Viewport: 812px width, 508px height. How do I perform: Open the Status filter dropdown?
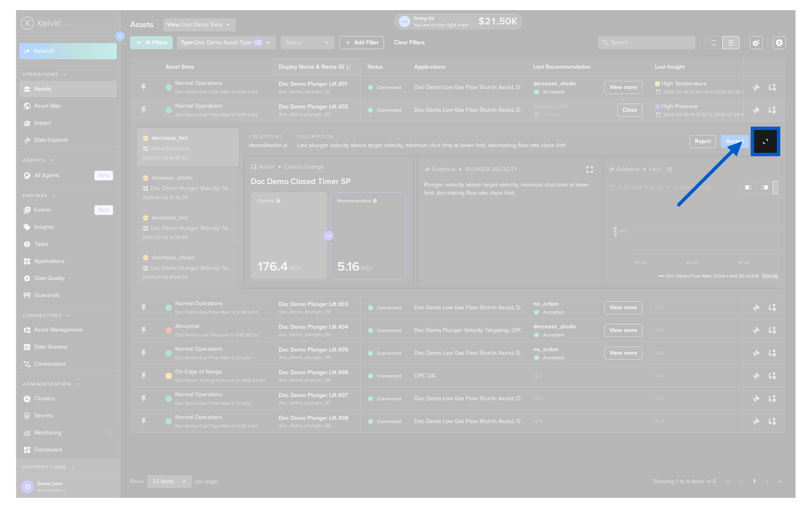tap(307, 43)
